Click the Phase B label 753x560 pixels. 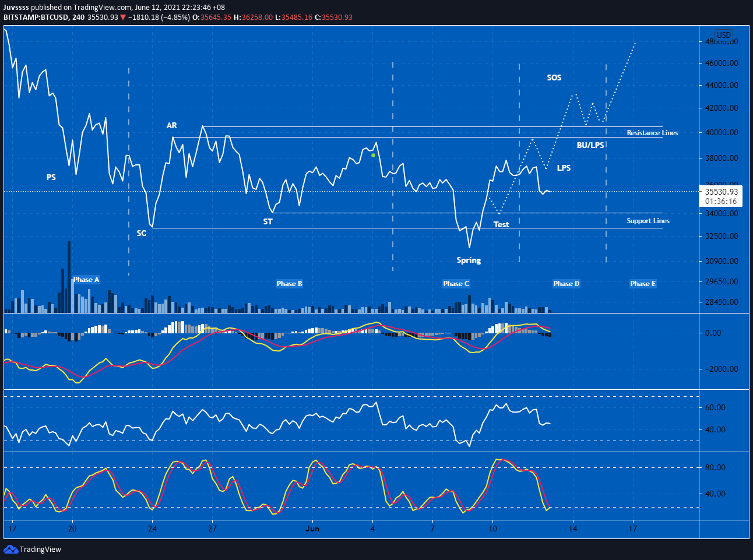click(x=289, y=284)
